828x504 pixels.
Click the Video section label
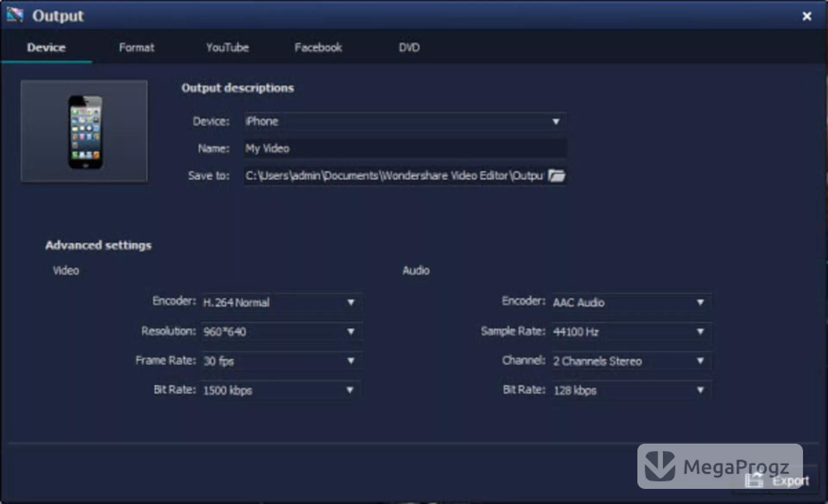point(66,270)
